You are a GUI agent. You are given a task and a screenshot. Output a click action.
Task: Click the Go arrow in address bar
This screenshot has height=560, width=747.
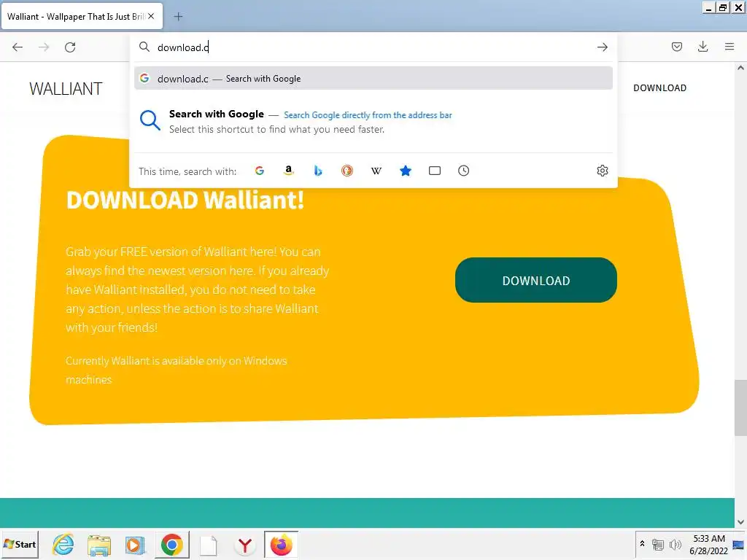coord(602,47)
